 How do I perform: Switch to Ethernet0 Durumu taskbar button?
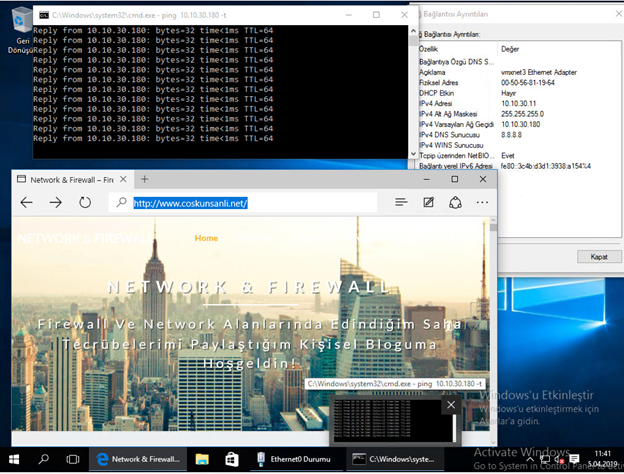point(294,459)
